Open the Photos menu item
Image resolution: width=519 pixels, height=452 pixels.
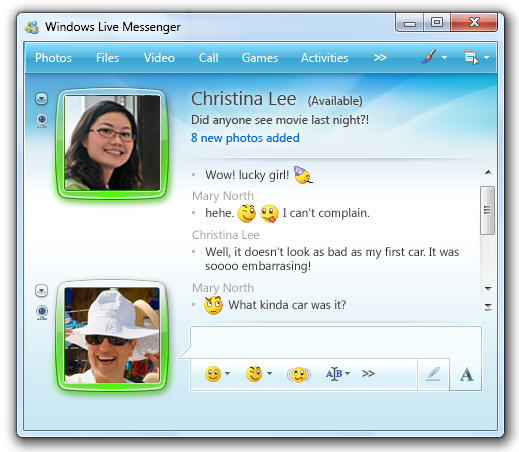coord(53,58)
